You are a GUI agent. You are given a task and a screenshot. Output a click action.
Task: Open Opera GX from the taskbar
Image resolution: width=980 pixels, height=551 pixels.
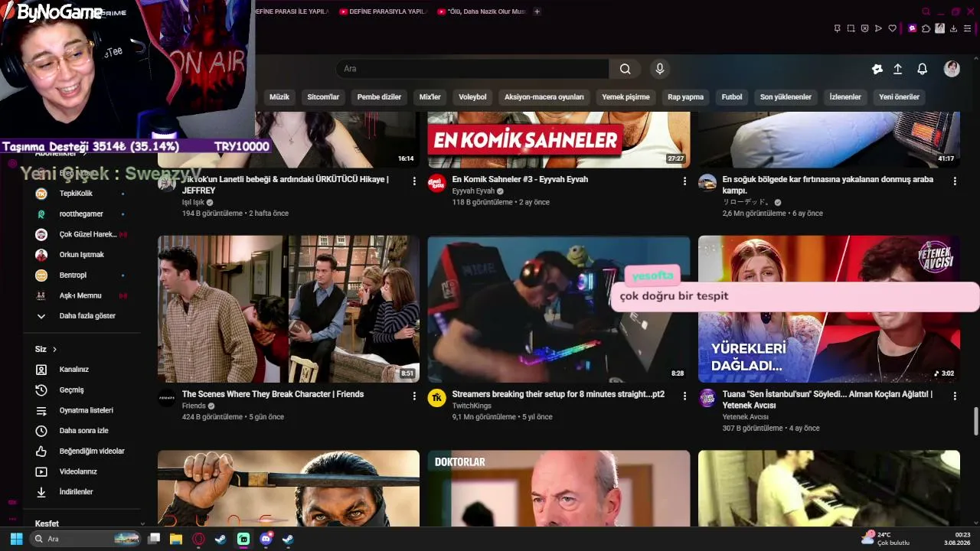pyautogui.click(x=199, y=539)
